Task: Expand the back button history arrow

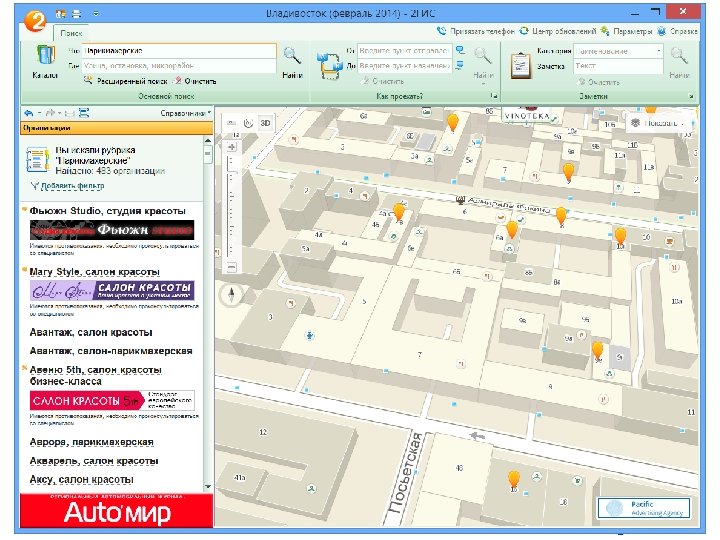Action: (x=39, y=113)
